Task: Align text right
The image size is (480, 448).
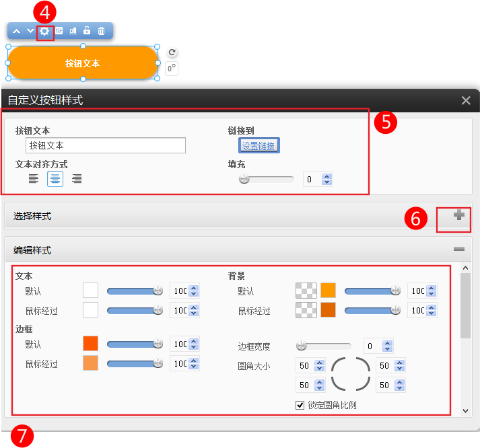Action: (77, 178)
